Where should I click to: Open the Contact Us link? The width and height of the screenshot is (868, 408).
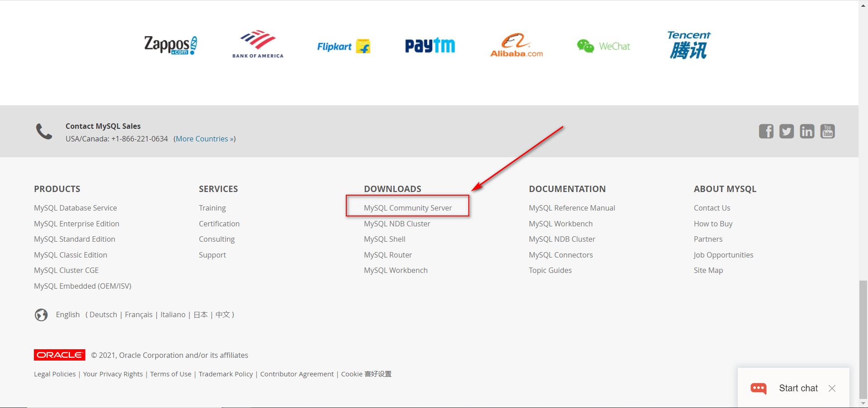point(712,208)
